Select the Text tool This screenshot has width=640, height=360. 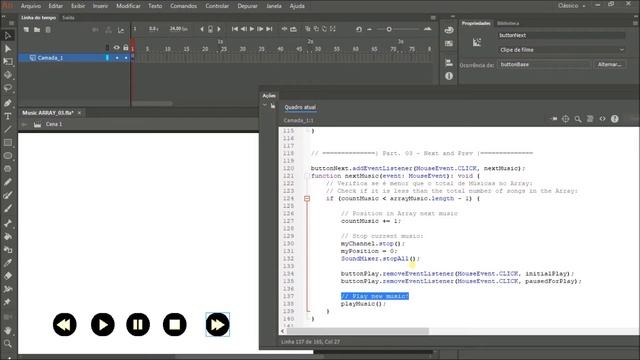[x=8, y=116]
